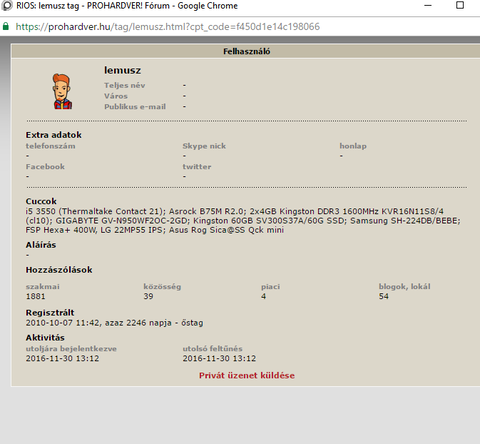The height and width of the screenshot is (444, 480).
Task: Click the Cuccok heading
Action: click(41, 201)
